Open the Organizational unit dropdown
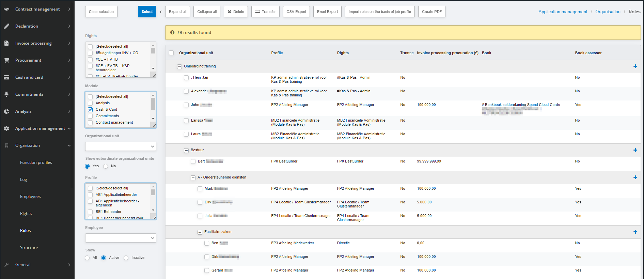644x279 pixels. click(x=121, y=146)
